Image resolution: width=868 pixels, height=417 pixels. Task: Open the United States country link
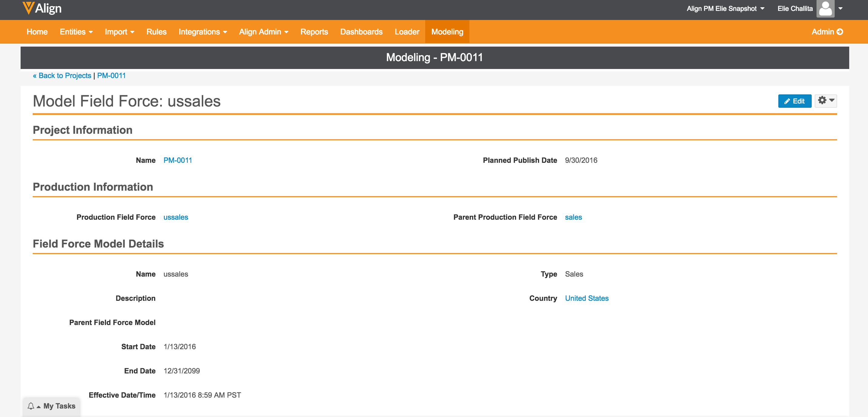(587, 298)
